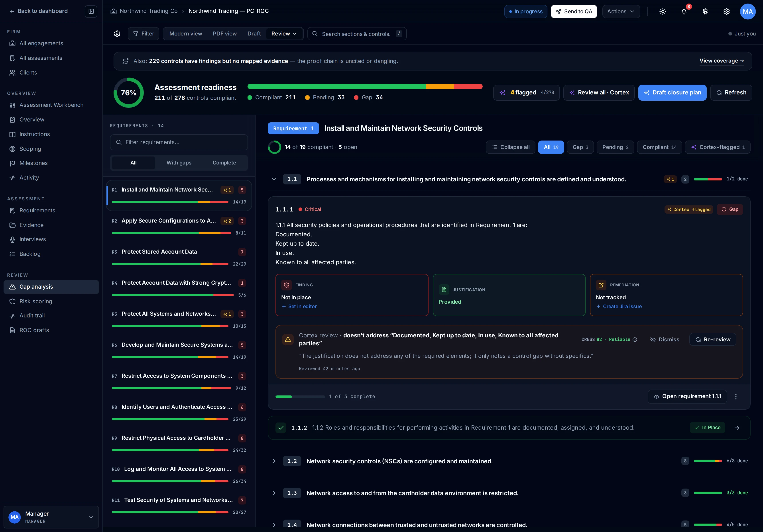
Task: Select the All requirements toggle
Action: [x=133, y=163]
